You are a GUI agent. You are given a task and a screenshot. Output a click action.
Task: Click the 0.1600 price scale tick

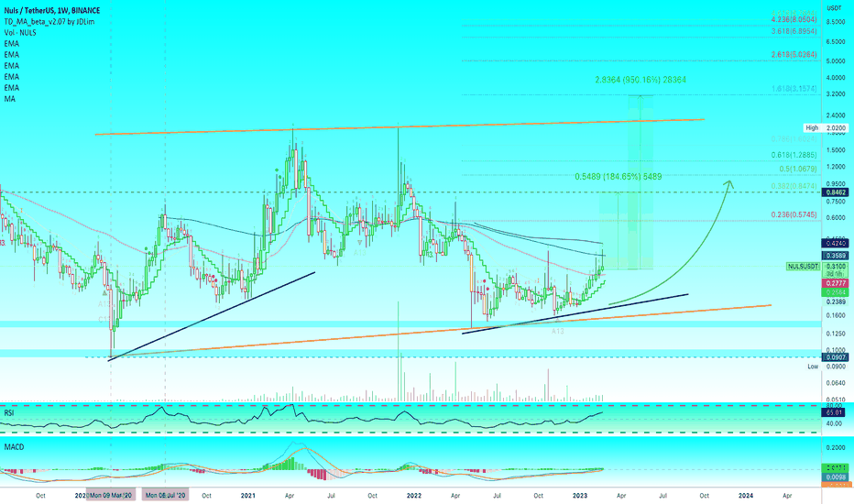[836, 315]
